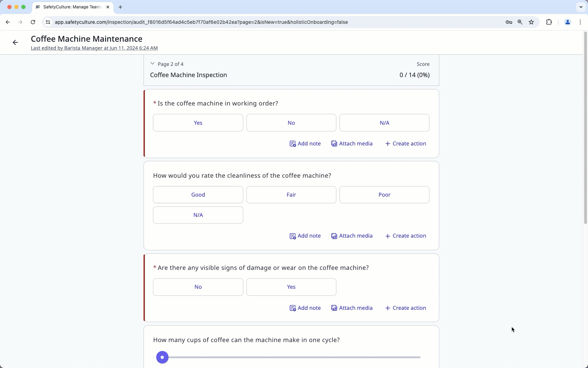Go back using the inspection back arrow
The image size is (588, 368).
[15, 42]
